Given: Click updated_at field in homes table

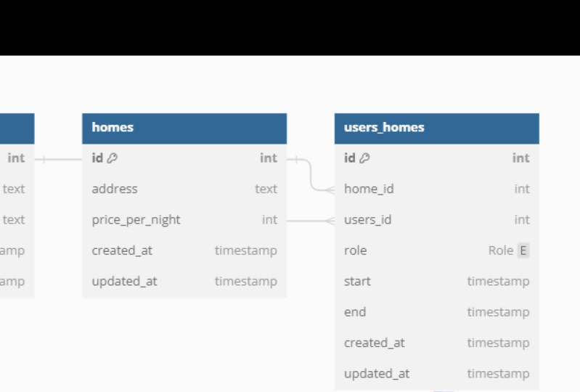Looking at the screenshot, I should (124, 282).
